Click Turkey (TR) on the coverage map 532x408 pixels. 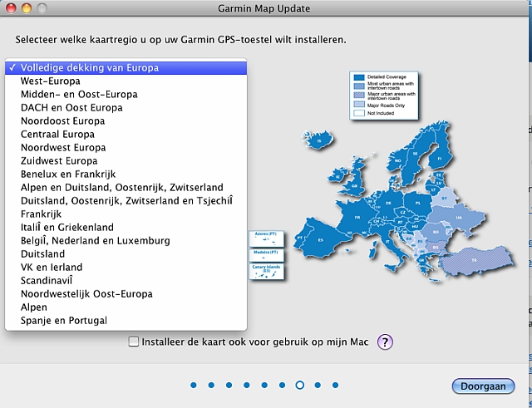coord(474,260)
